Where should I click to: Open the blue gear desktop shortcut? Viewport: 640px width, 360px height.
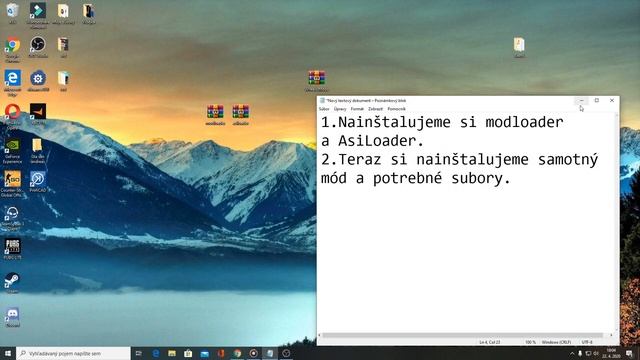[38, 81]
